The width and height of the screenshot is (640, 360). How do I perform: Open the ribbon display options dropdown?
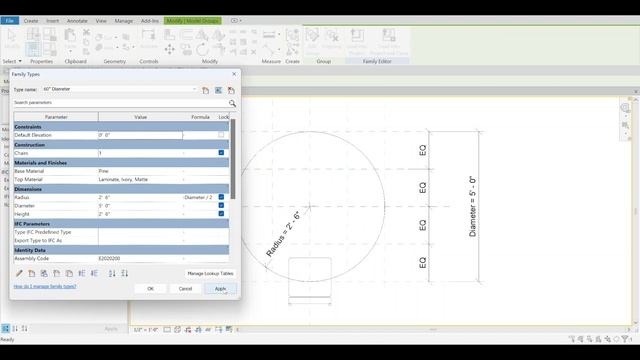click(236, 20)
